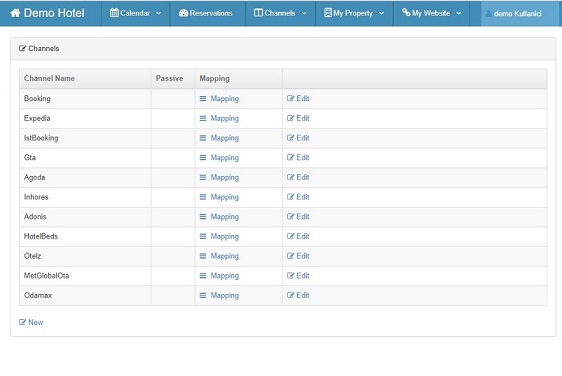Screen dimensions: 562x376
Task: Open the Channels navbar menu
Action: coord(281,13)
